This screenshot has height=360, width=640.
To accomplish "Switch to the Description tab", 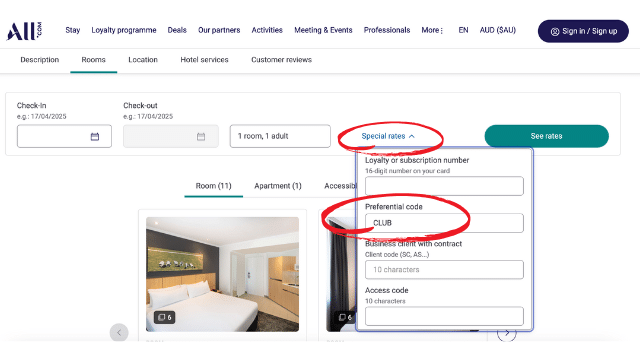I will (40, 60).
